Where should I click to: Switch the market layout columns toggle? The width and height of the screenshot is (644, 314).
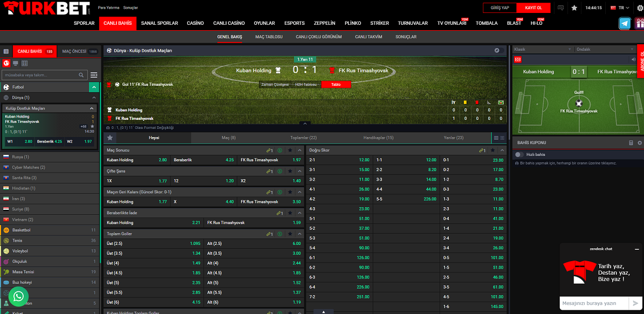coord(499,138)
